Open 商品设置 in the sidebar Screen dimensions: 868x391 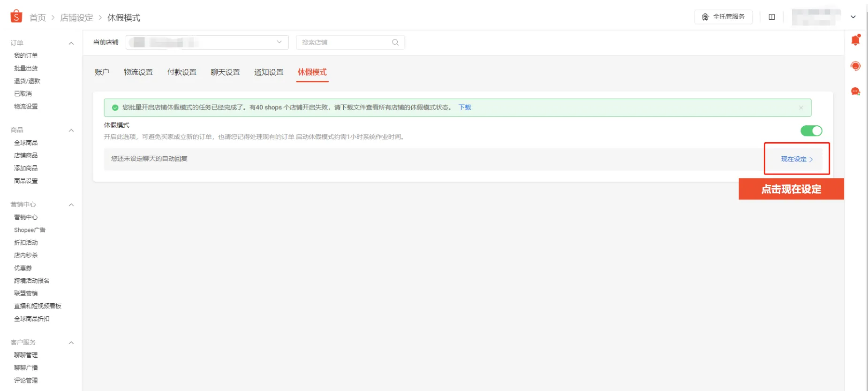coord(26,181)
